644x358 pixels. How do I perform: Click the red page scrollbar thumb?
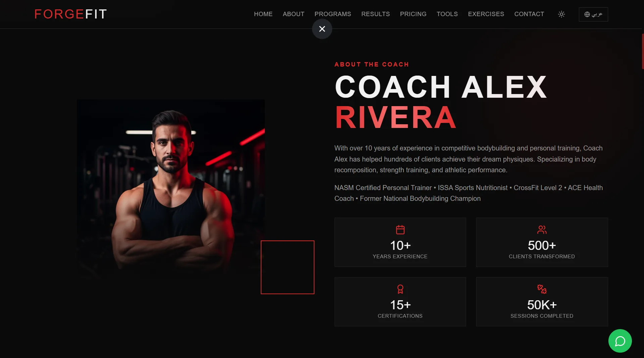pyautogui.click(x=643, y=51)
